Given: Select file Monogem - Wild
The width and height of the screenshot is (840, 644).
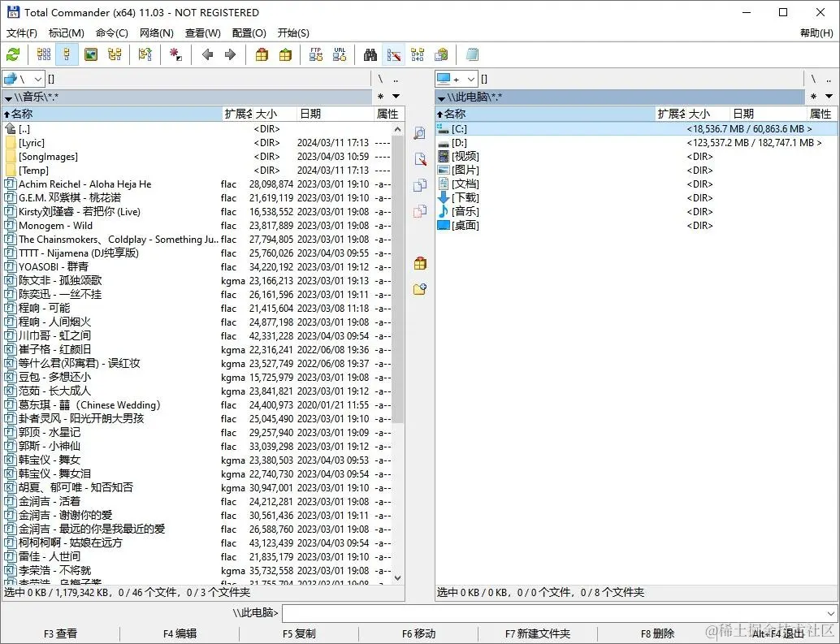Looking at the screenshot, I should pos(197,226).
